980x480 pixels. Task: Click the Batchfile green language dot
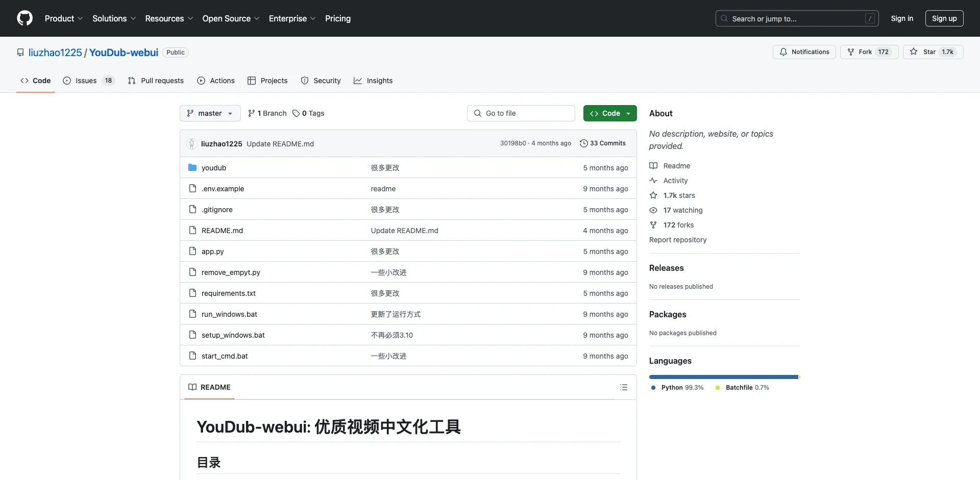[718, 388]
